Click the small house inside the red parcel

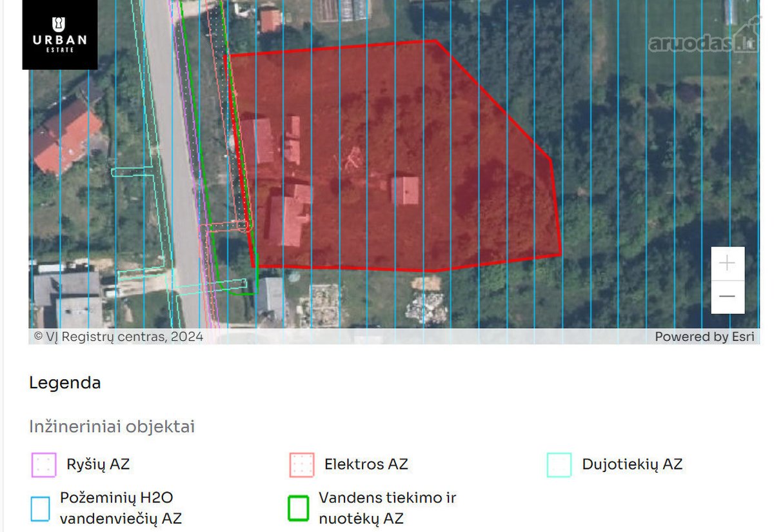coord(406,191)
